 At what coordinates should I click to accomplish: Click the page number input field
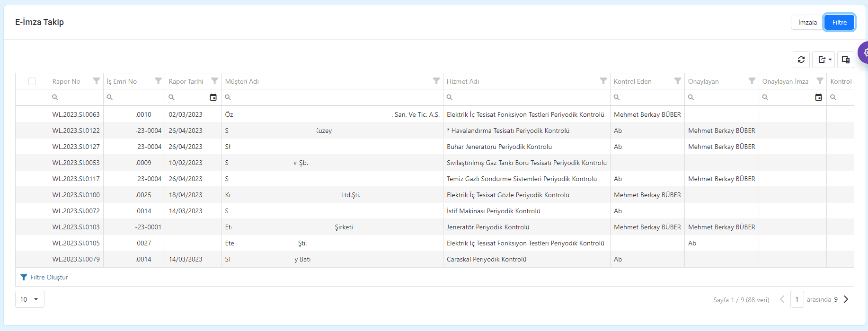click(x=797, y=299)
